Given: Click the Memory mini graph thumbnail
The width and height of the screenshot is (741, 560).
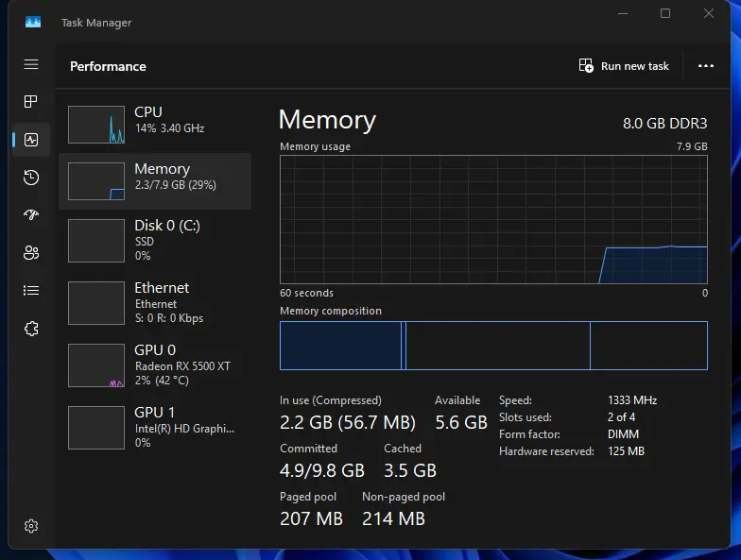Looking at the screenshot, I should [96, 181].
